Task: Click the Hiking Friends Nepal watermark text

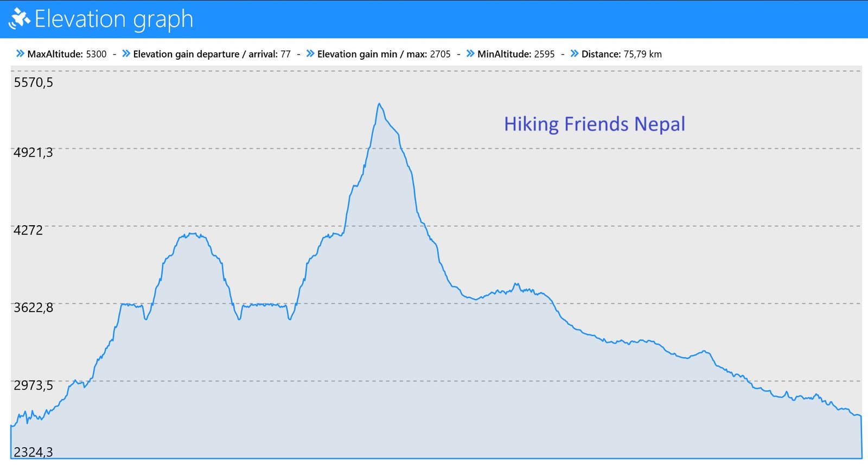Action: pos(594,124)
